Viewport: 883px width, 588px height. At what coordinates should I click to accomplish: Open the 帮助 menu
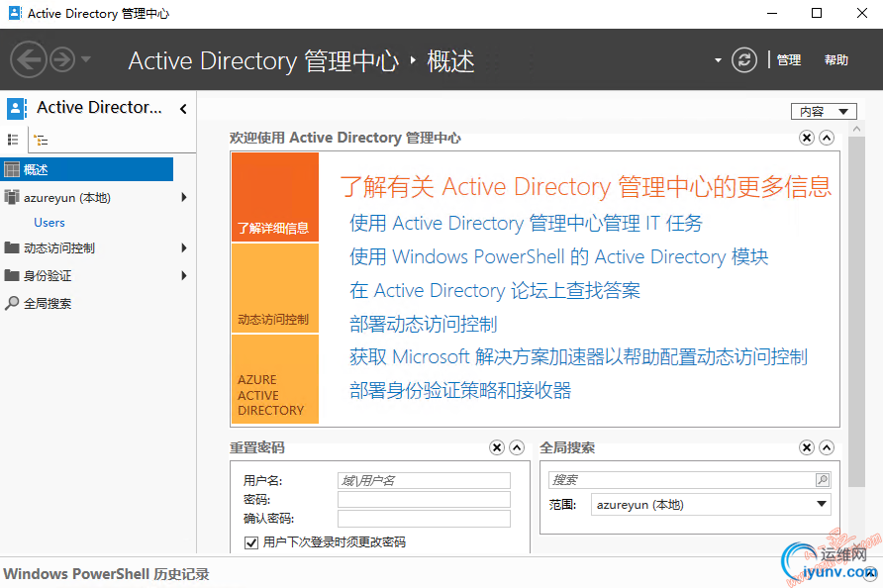click(836, 60)
